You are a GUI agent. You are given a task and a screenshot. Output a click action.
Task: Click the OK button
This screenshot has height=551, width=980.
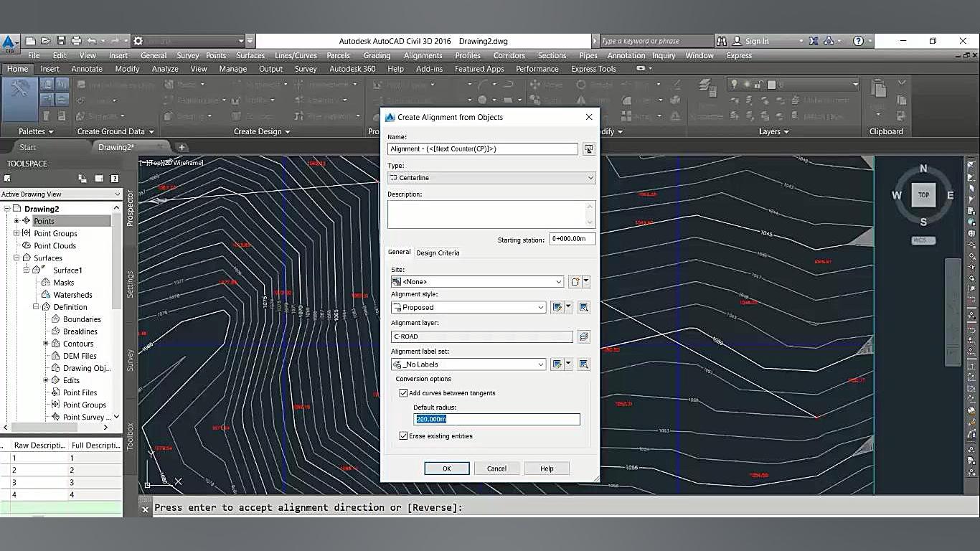click(446, 468)
